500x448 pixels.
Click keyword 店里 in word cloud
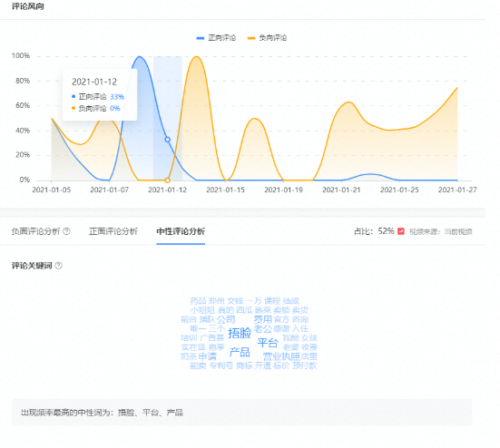click(x=309, y=356)
